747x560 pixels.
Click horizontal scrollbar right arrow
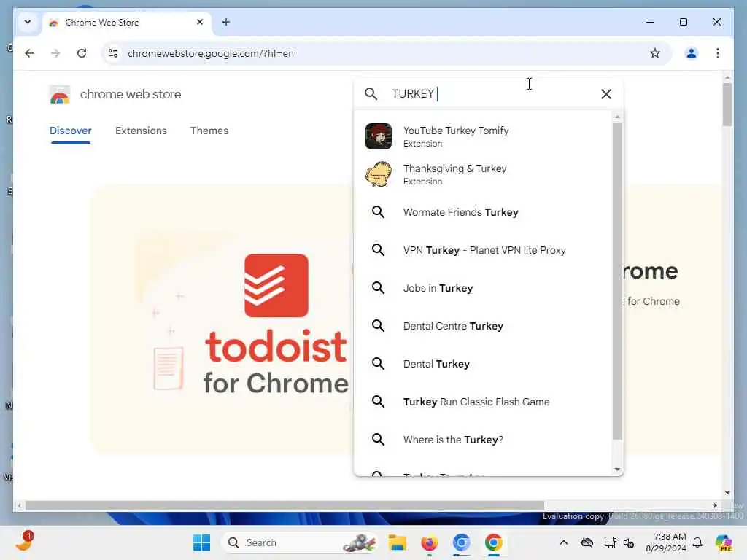[715, 506]
